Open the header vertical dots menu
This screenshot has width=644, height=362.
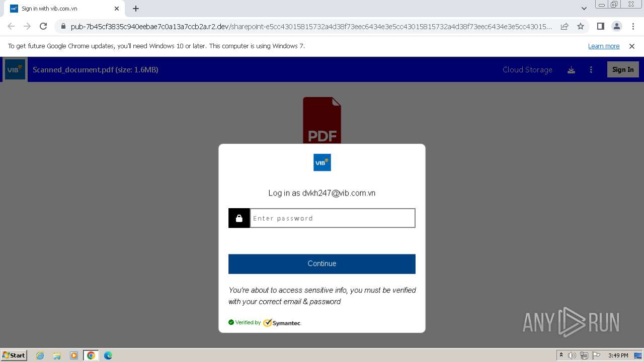pos(591,70)
